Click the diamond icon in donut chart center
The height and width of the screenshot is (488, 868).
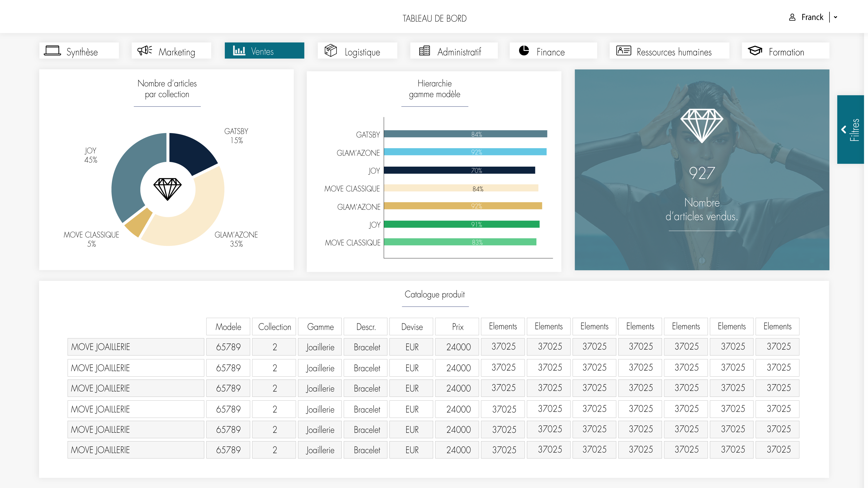(x=168, y=189)
